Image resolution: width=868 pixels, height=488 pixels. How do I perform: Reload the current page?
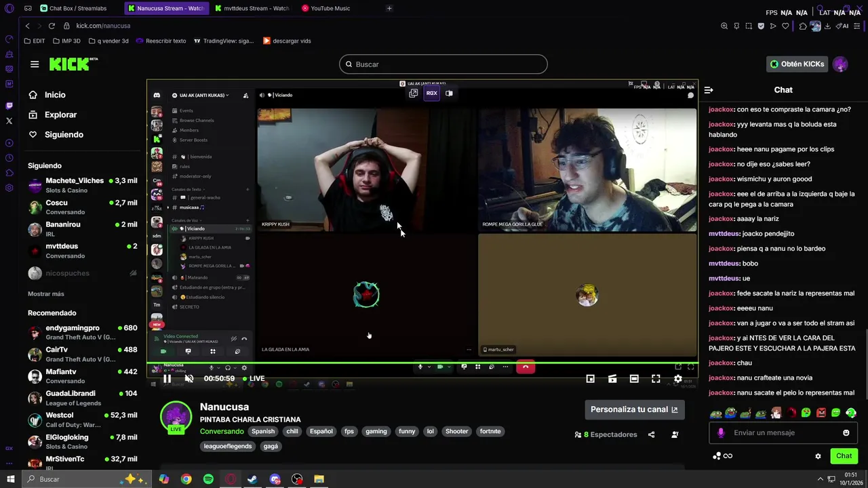tap(52, 26)
